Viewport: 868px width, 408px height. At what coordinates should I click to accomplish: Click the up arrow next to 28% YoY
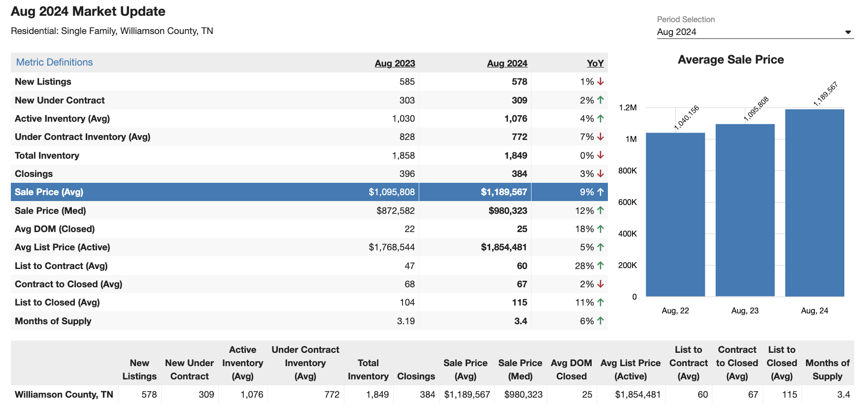click(x=601, y=266)
